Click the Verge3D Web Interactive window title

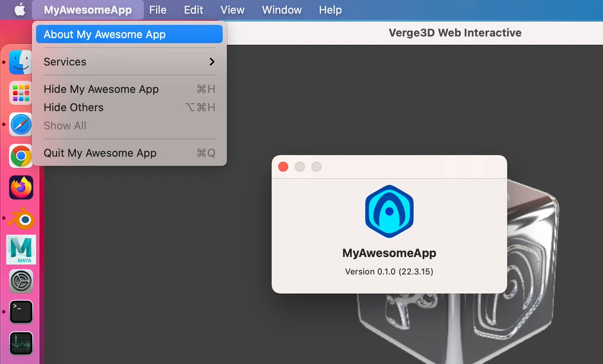click(455, 33)
